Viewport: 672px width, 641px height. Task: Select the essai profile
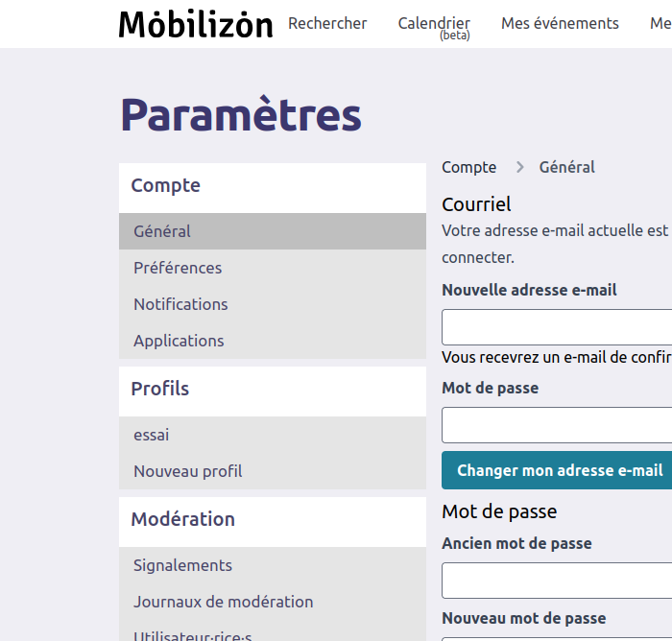coord(152,435)
